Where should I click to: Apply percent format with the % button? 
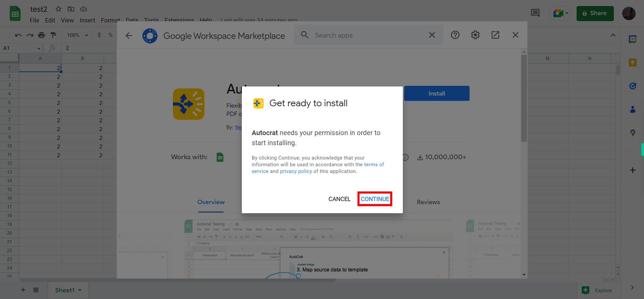[x=110, y=35]
